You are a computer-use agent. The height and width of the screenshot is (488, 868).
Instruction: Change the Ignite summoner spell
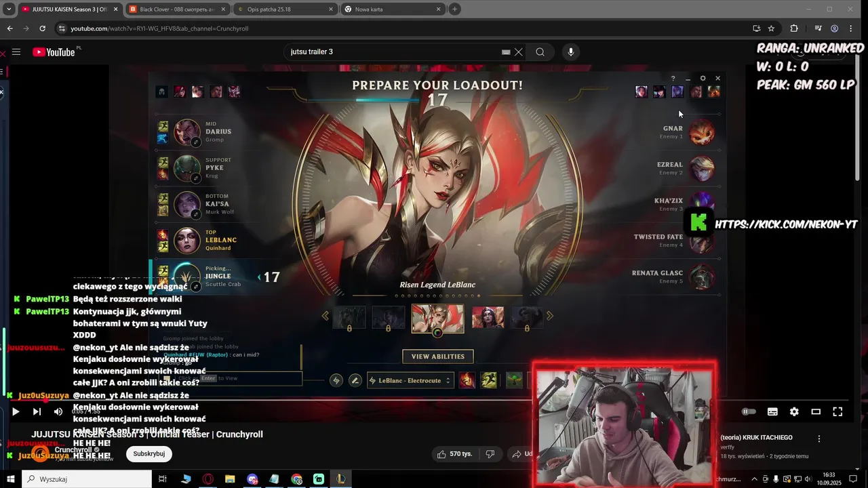(x=467, y=380)
